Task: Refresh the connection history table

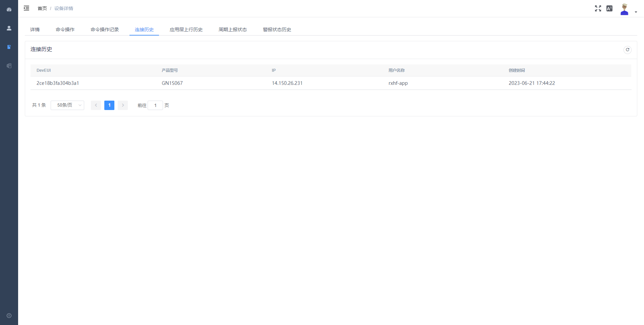Action: coord(627,50)
